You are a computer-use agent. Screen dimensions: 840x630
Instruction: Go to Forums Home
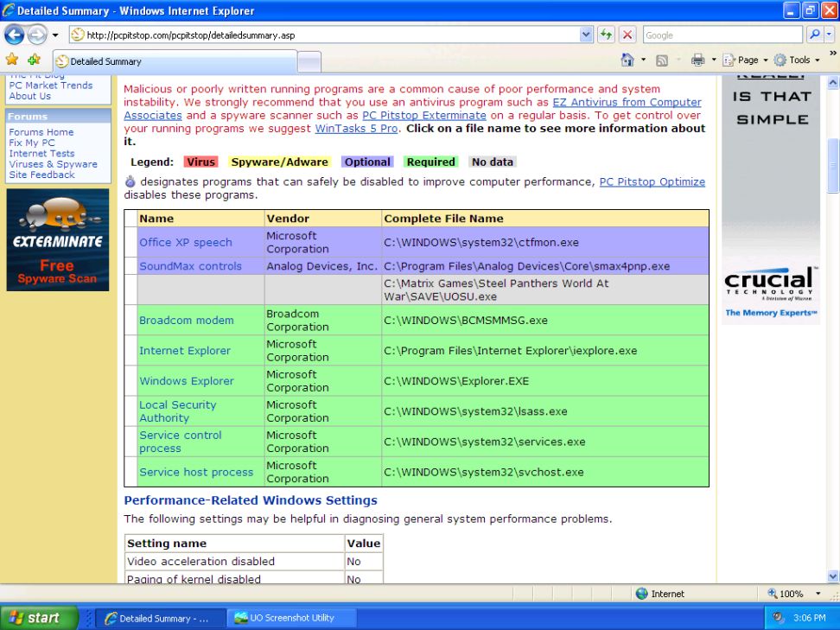[41, 131]
